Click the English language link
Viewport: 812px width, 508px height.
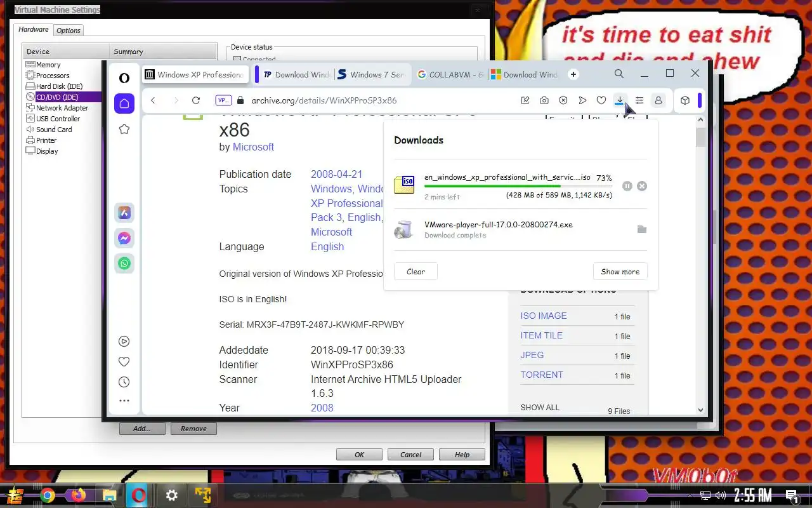[x=327, y=246]
